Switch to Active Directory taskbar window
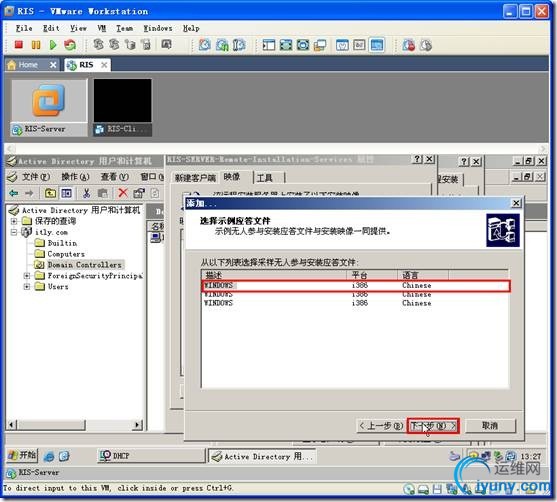The height and width of the screenshot is (502, 557). pyautogui.click(x=262, y=456)
